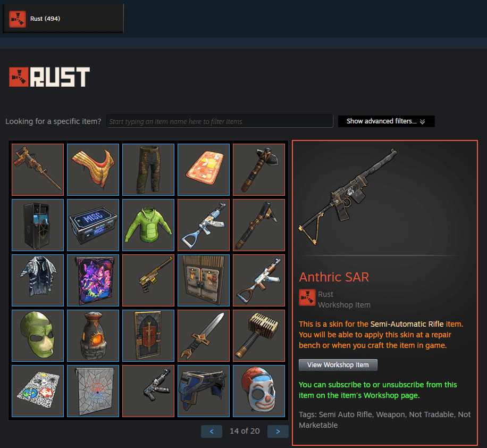Select the neon MISC storage box item
Image resolution: width=487 pixels, height=448 pixels.
tap(93, 225)
